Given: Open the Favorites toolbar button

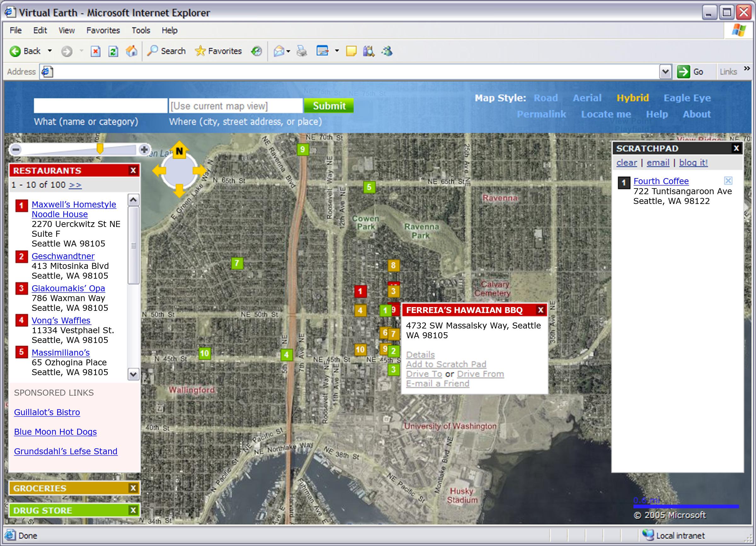Looking at the screenshot, I should click(218, 51).
